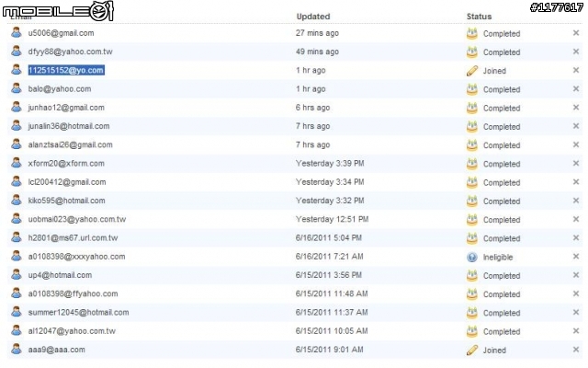588x368 pixels.
Task: Click the user icon beside h2801@ms67.url.com.tw
Action: (17, 237)
